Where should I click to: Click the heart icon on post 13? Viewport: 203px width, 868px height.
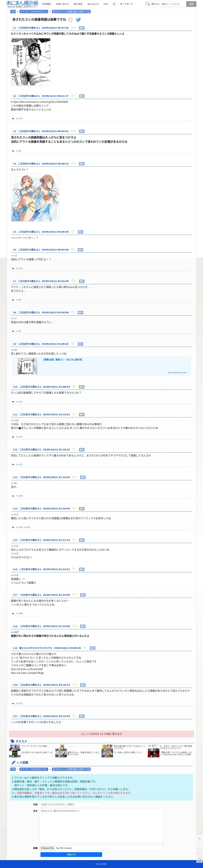(x=74, y=477)
